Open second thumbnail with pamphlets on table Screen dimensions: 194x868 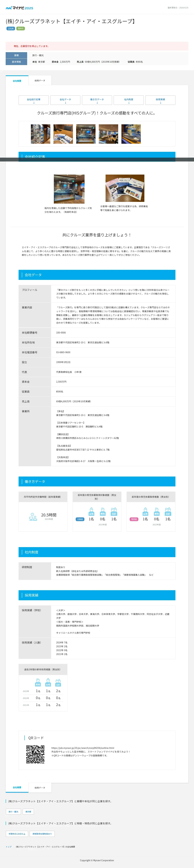click(63, 134)
